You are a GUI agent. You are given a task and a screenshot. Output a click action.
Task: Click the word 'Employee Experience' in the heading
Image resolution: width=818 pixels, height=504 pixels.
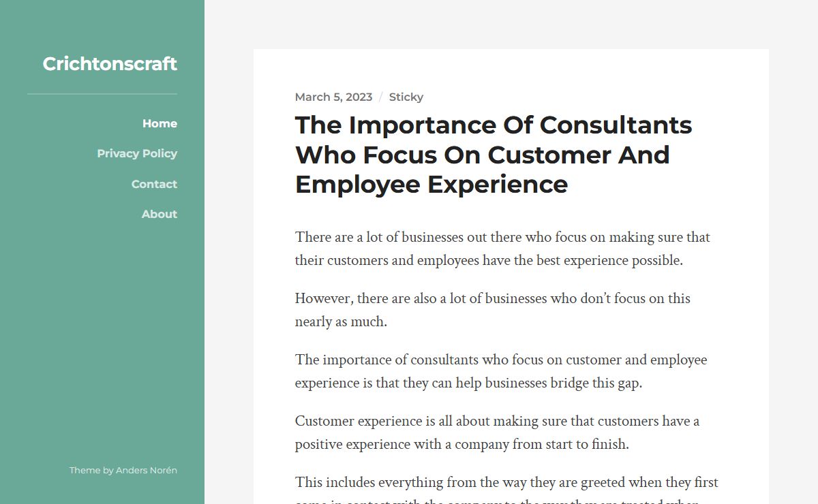pyautogui.click(x=431, y=185)
